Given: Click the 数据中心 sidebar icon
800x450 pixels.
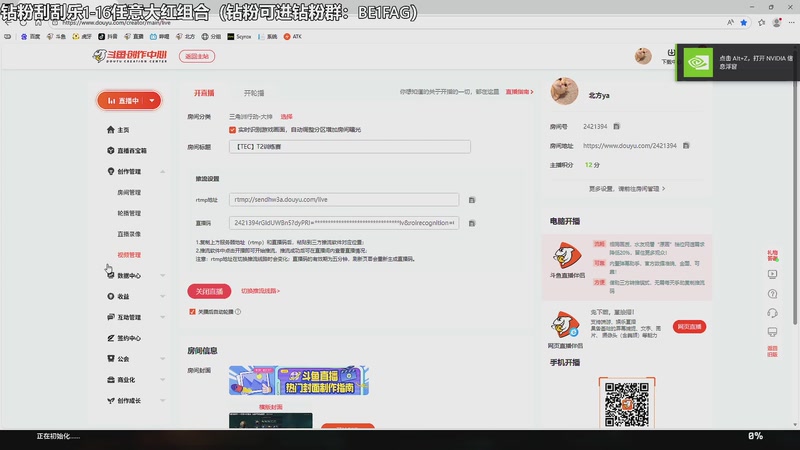Looking at the screenshot, I should tap(111, 276).
